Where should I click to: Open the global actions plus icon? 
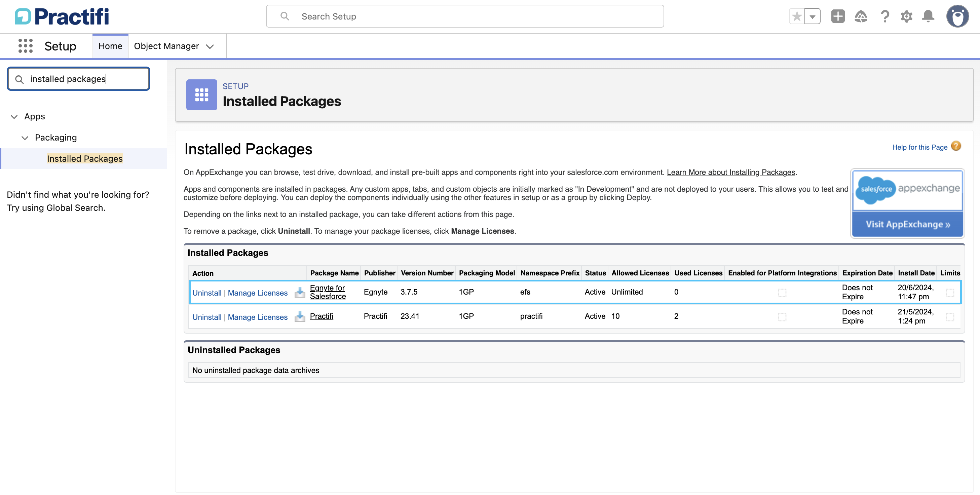pos(838,16)
